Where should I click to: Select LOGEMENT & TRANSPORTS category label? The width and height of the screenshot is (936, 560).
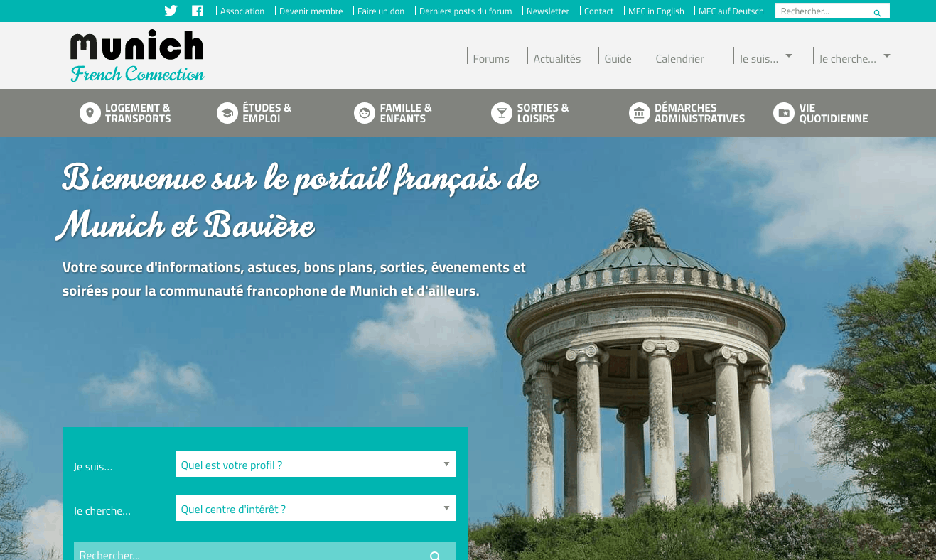click(x=138, y=113)
